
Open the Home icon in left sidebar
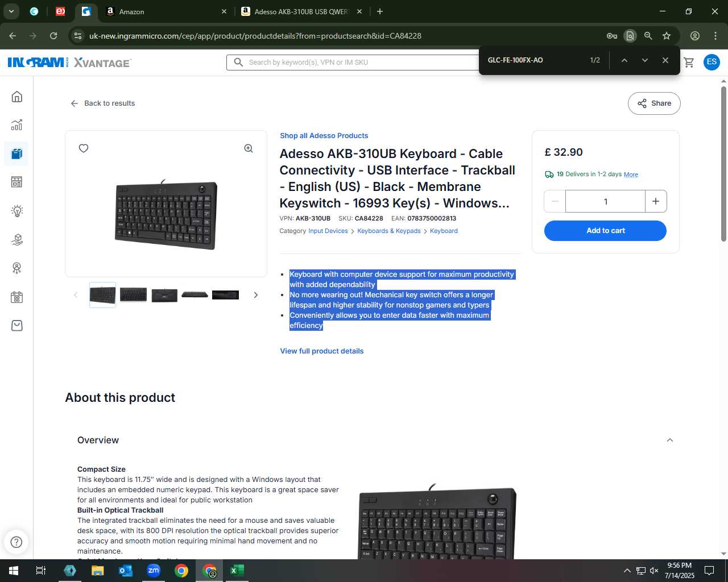point(17,97)
